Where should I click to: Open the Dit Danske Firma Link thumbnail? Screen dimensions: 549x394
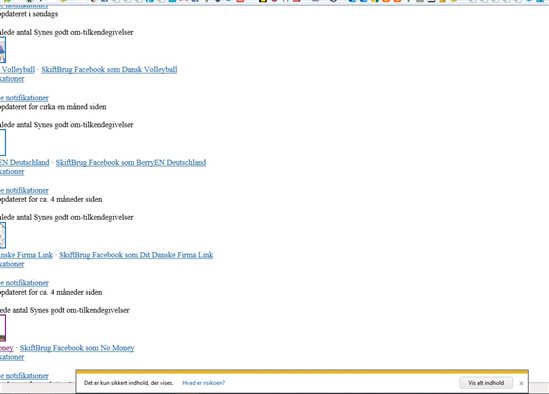click(3, 235)
